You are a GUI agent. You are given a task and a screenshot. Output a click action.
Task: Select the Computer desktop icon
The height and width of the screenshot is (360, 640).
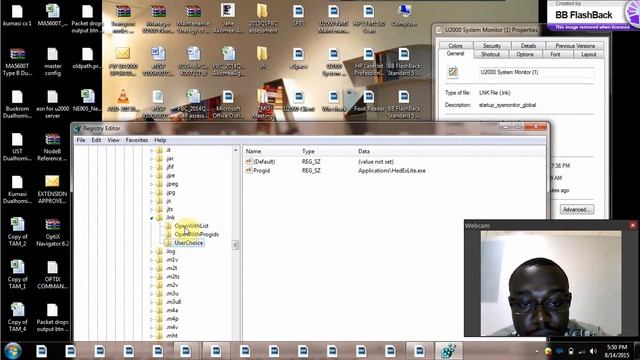tap(404, 16)
